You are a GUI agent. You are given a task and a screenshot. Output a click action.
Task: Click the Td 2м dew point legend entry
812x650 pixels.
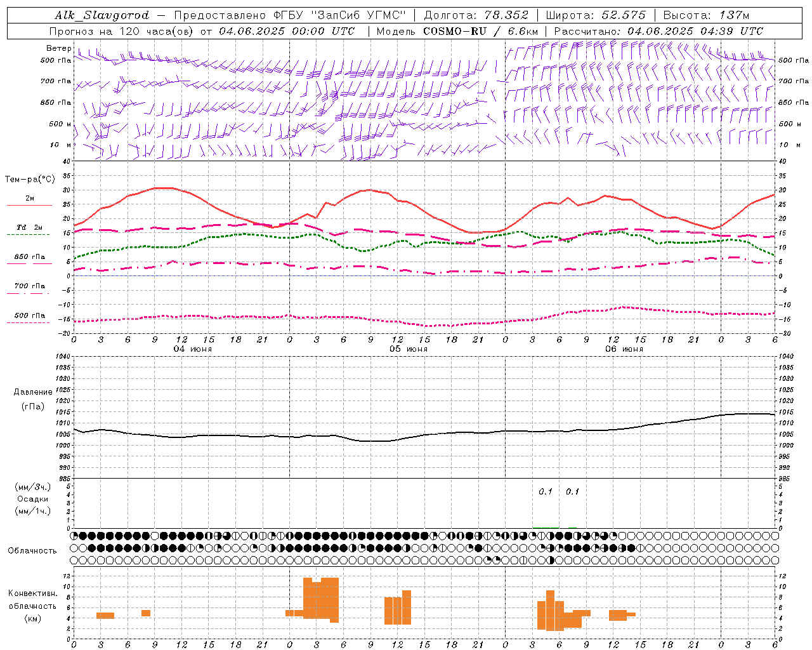point(30,227)
